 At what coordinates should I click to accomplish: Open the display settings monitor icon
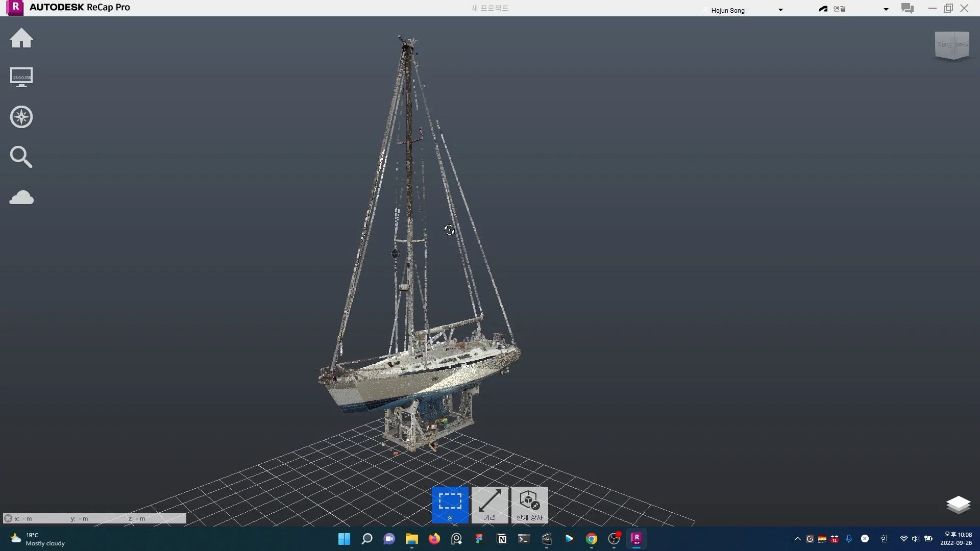point(21,78)
